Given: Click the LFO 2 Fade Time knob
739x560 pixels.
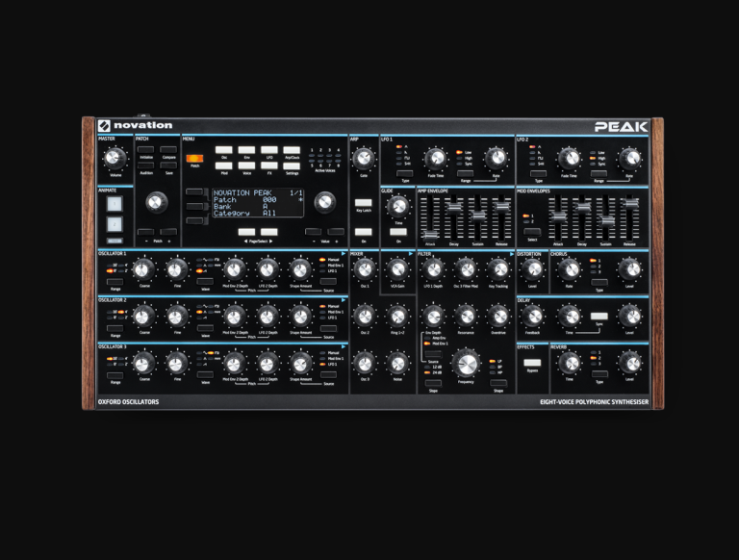Looking at the screenshot, I should 569,159.
